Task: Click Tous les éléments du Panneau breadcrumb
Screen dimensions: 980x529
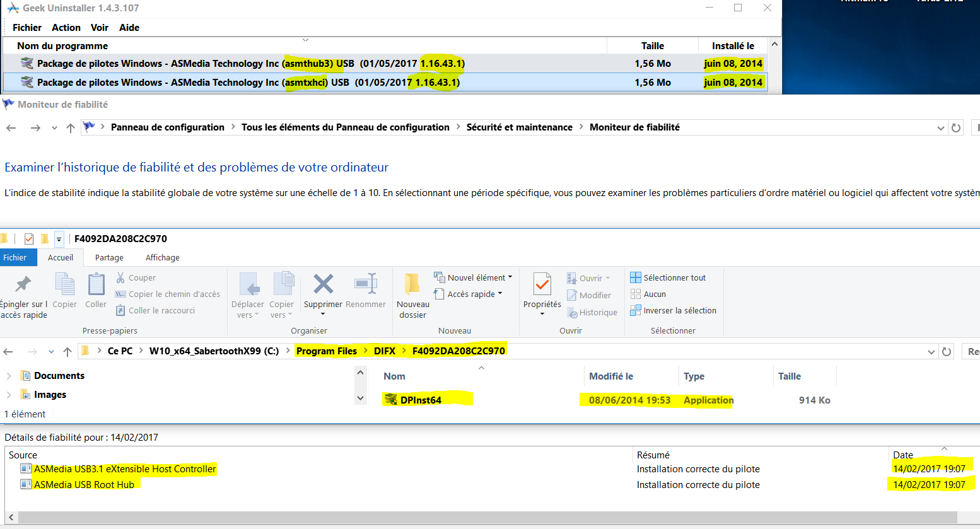Action: (x=346, y=127)
